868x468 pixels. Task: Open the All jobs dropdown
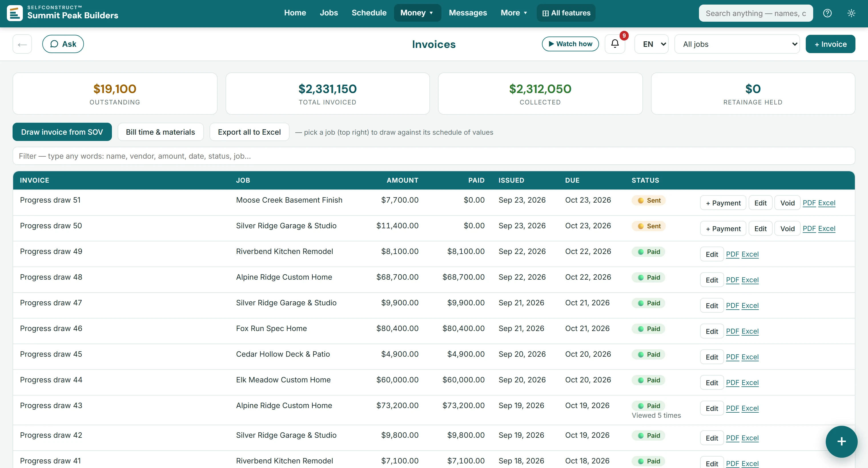click(x=737, y=44)
